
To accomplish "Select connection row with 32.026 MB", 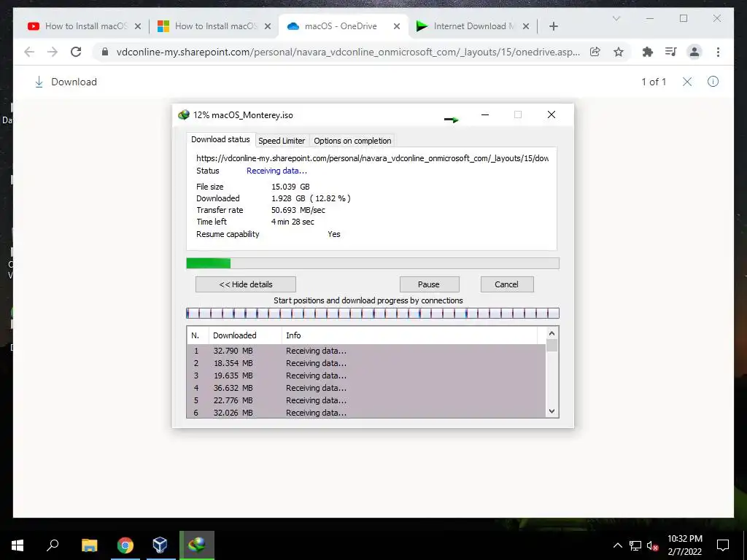I will click(366, 413).
